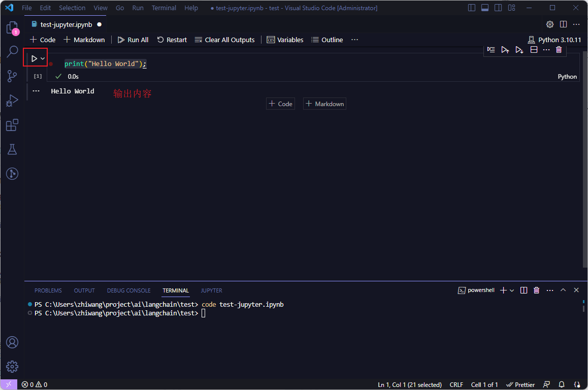588x390 pixels.
Task: Split the terminal
Action: tap(524, 290)
